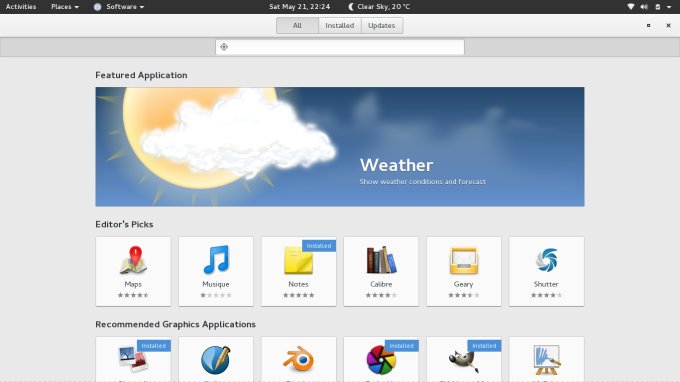This screenshot has height=382, width=680.
Task: Click the Installed badge on the color wheel tile
Action: coord(402,346)
